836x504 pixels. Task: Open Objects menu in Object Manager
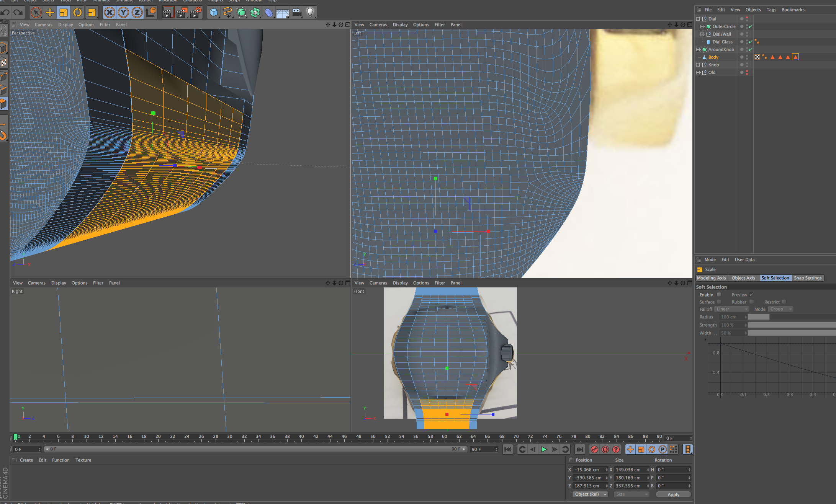(x=753, y=10)
